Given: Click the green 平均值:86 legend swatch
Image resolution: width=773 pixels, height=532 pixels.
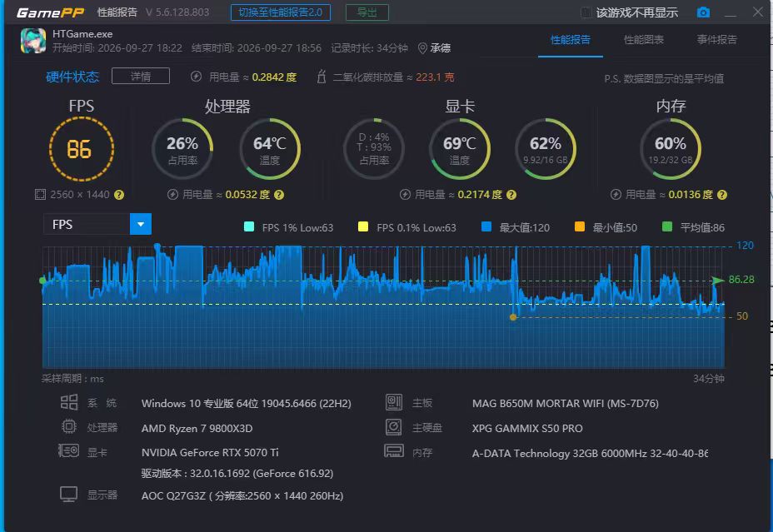Looking at the screenshot, I should [667, 226].
